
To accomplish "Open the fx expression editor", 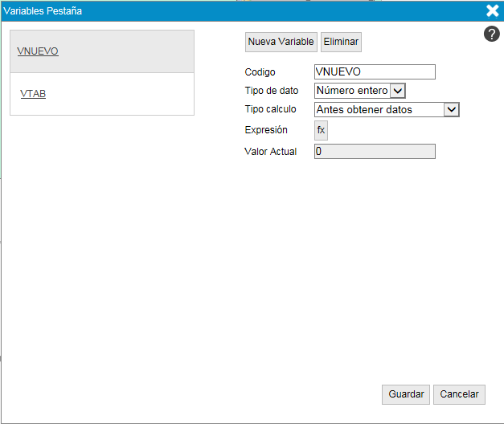I will click(x=321, y=130).
